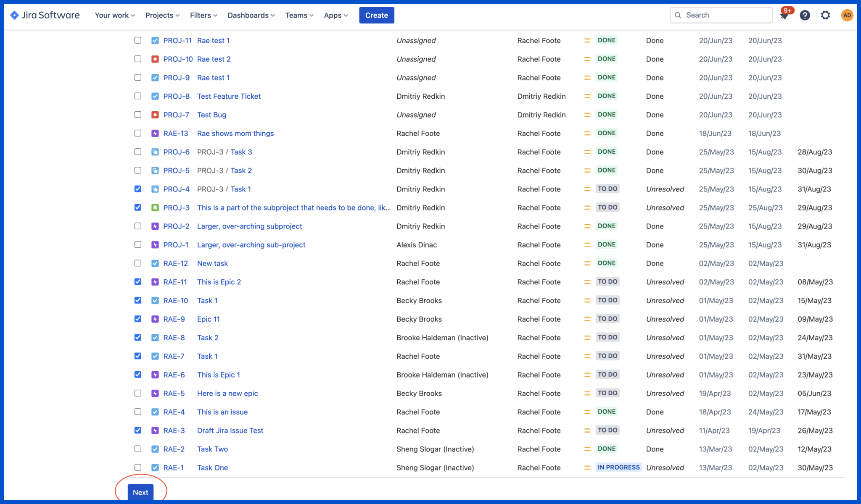This screenshot has width=861, height=504.
Task: Select the checkbox beside RAE-12 New task
Action: 137,263
